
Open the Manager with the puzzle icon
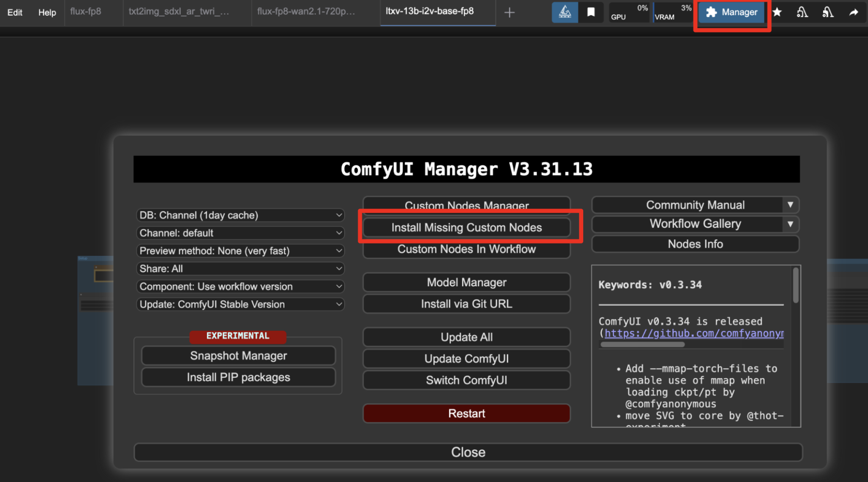click(732, 12)
